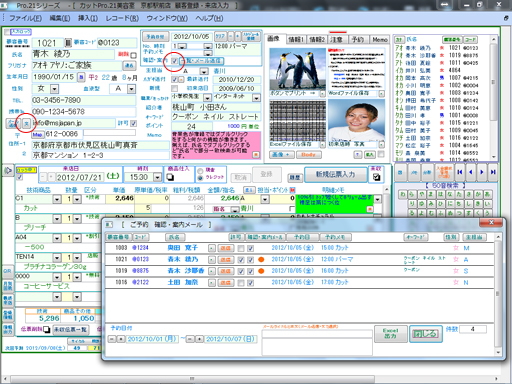Click the orange dot in 青木 沙耶香 row

click(261, 271)
